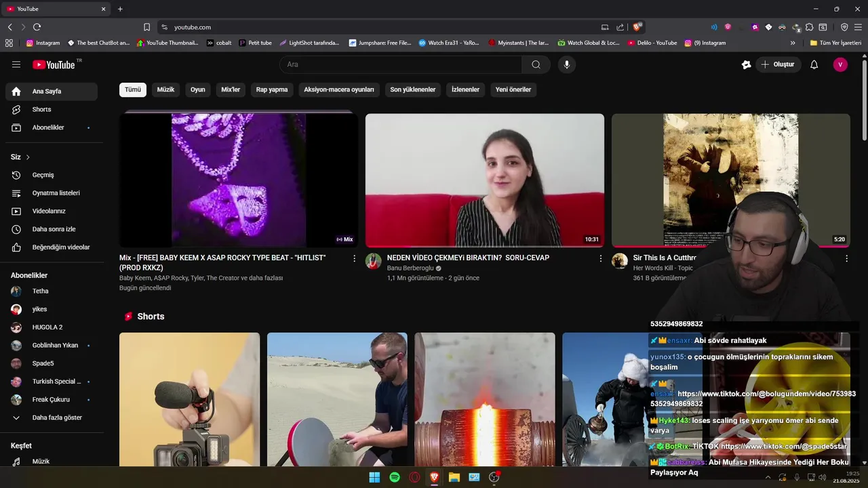868x488 pixels.
Task: Open Banu Berberoglu channel avatar
Action: click(374, 261)
